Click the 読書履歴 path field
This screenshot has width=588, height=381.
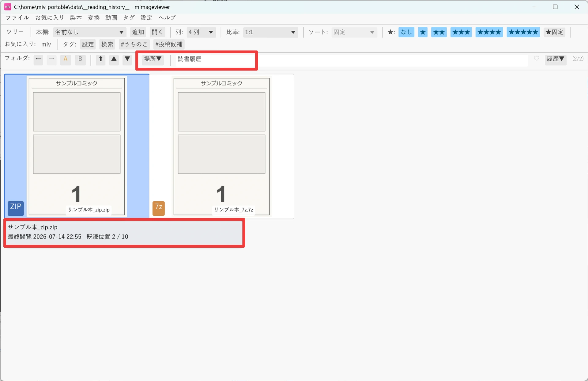click(351, 60)
